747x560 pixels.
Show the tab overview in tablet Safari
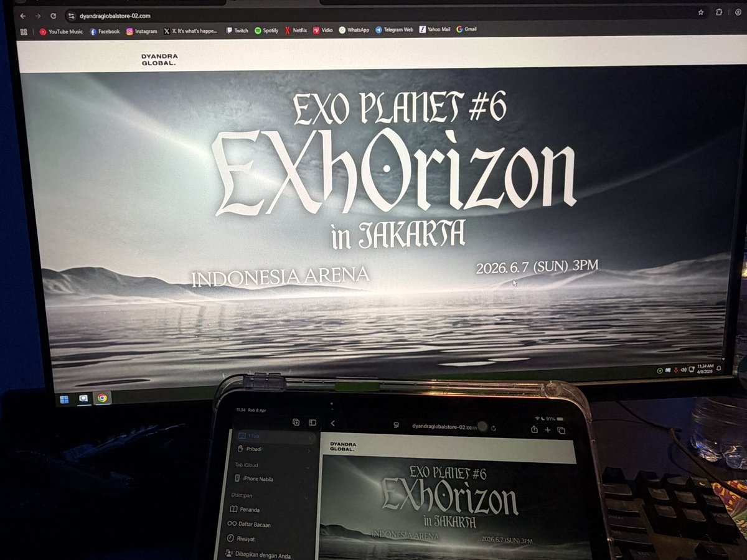561,431
